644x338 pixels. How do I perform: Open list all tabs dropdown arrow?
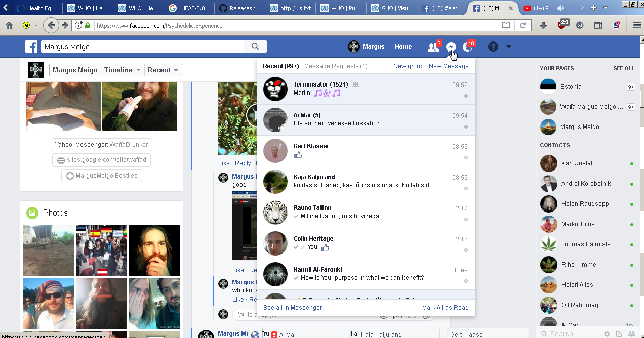click(605, 8)
